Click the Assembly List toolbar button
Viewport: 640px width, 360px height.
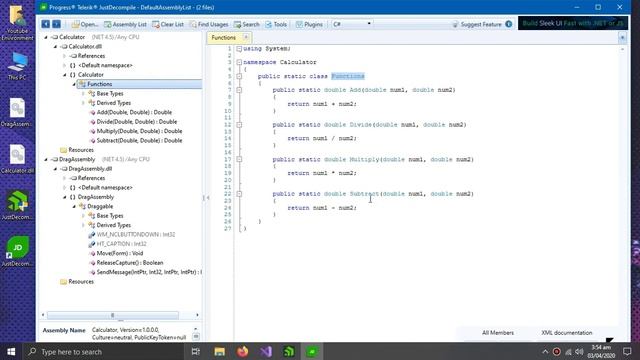coord(125,24)
